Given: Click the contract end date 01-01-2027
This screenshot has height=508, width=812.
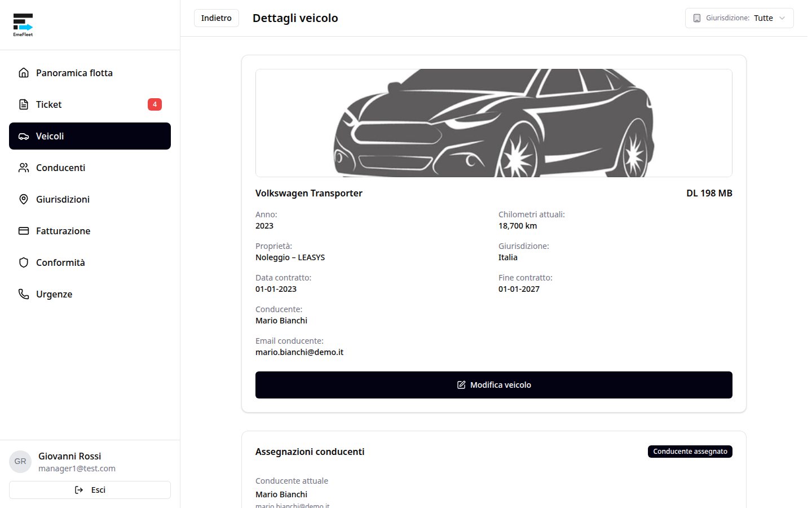Looking at the screenshot, I should (519, 289).
